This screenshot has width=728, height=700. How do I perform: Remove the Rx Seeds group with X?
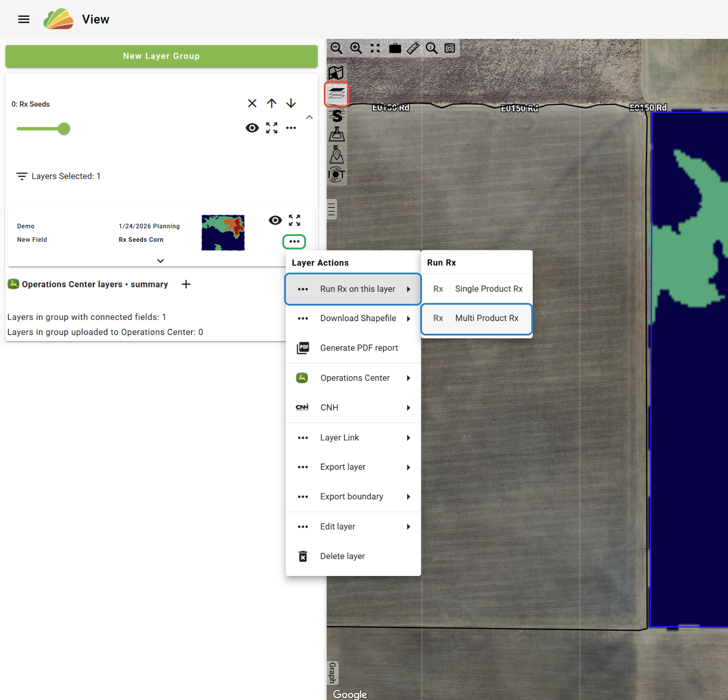[252, 104]
